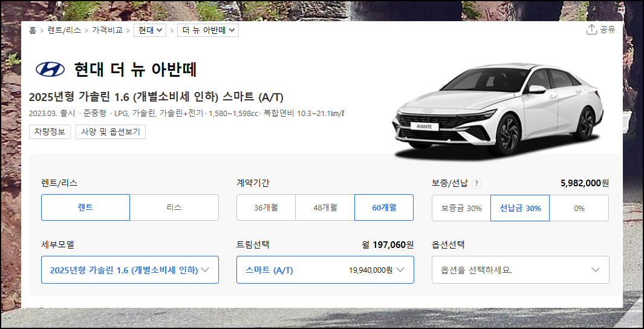Choose the 48개월 contract period
This screenshot has width=644, height=329.
coord(325,207)
